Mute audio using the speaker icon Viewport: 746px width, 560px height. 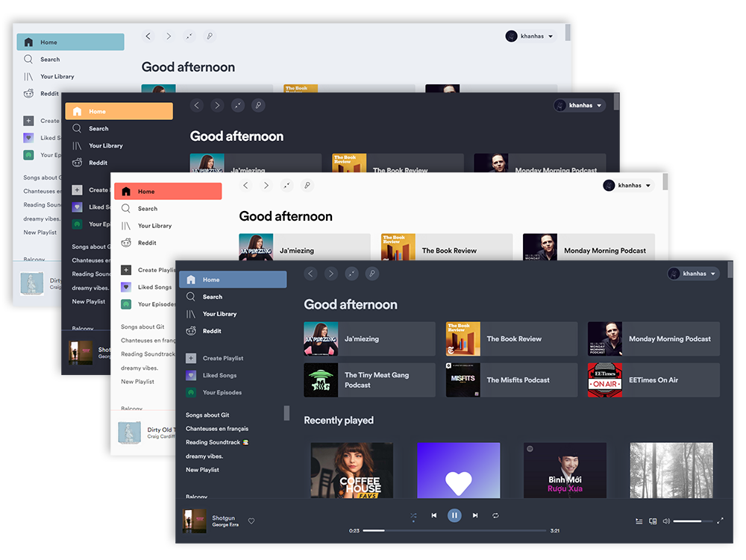pyautogui.click(x=666, y=521)
